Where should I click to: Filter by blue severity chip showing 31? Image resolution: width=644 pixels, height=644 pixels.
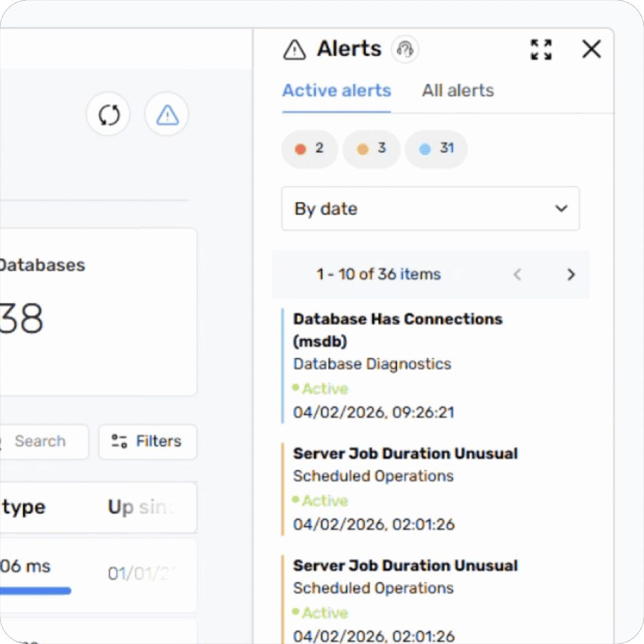pos(436,148)
